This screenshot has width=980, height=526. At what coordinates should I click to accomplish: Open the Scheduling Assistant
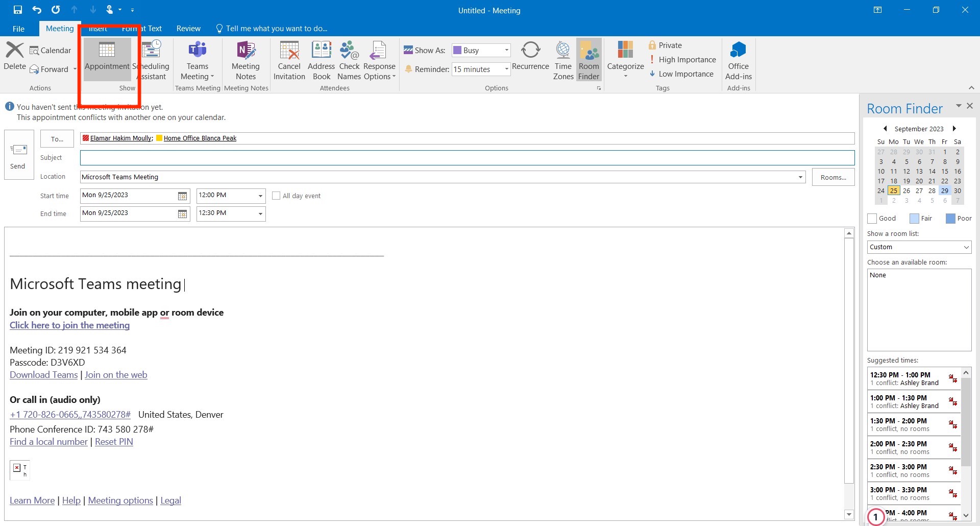tap(152, 60)
